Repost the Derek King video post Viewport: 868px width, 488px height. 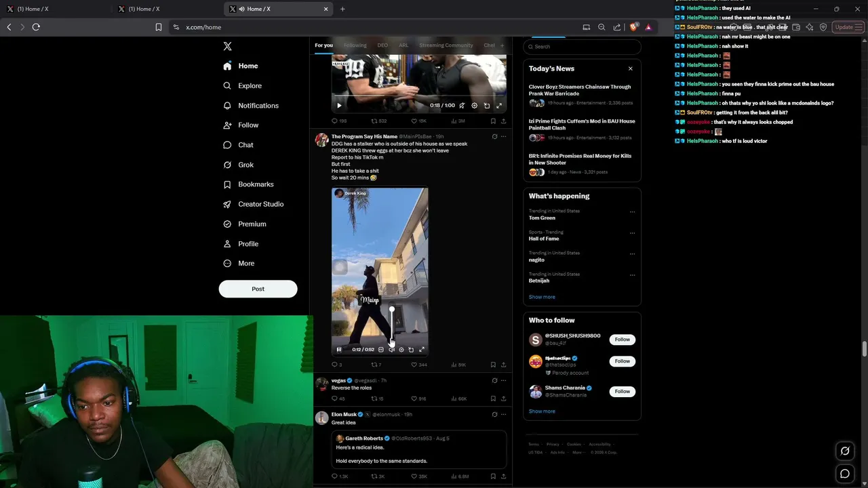pos(376,365)
